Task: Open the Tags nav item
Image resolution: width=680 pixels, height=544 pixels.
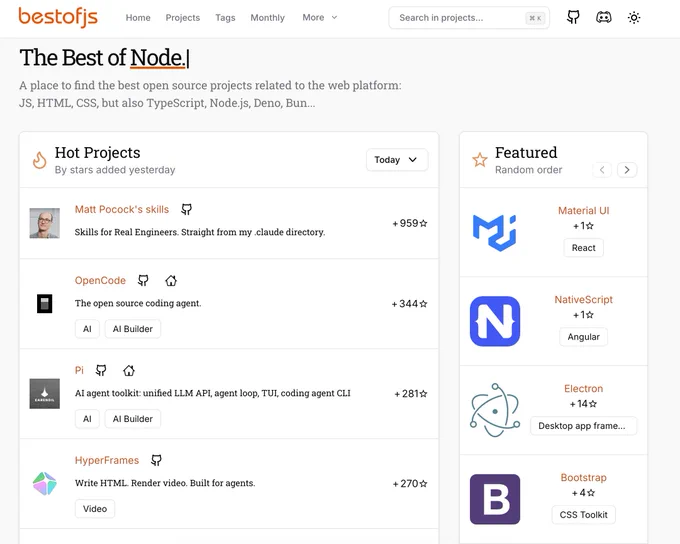Action: coord(225,18)
